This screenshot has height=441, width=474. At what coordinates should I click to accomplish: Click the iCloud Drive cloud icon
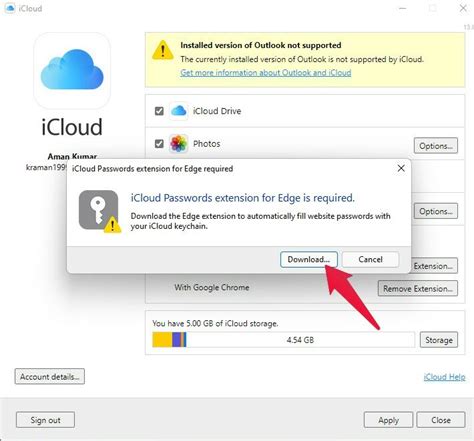[179, 111]
